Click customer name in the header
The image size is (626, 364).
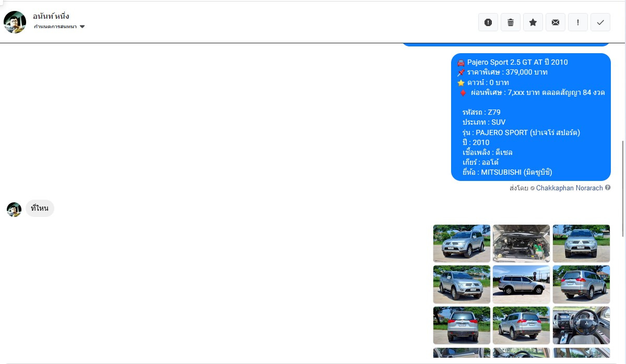click(x=51, y=16)
